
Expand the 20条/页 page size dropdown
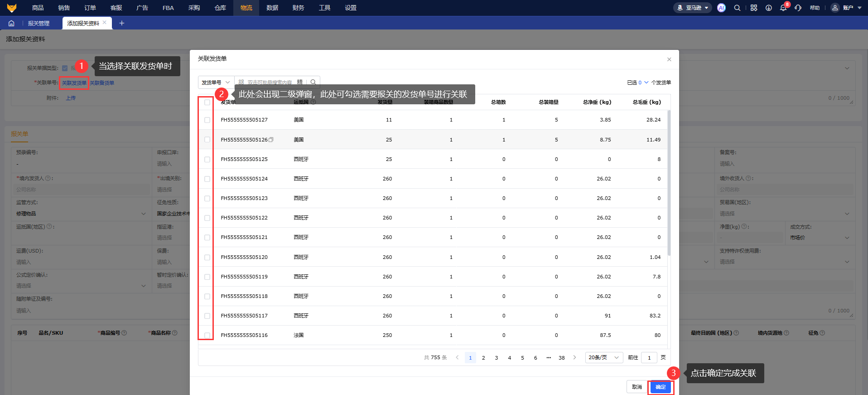[x=603, y=357]
